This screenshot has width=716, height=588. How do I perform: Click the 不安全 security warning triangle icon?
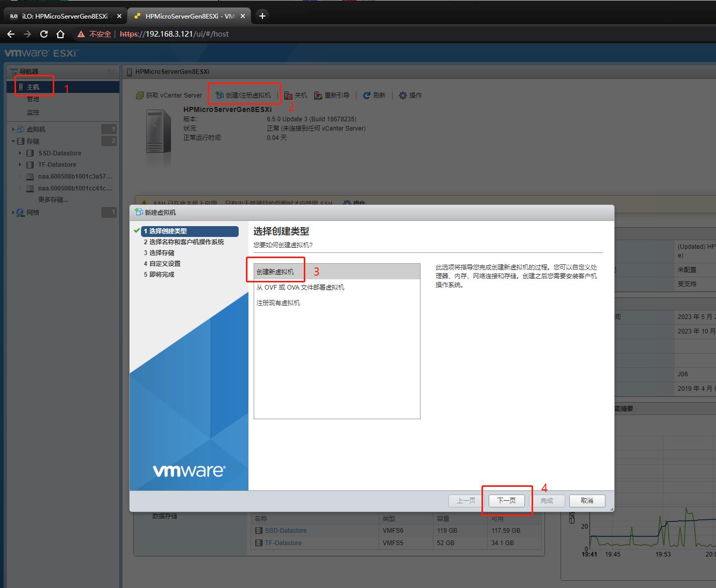[81, 34]
